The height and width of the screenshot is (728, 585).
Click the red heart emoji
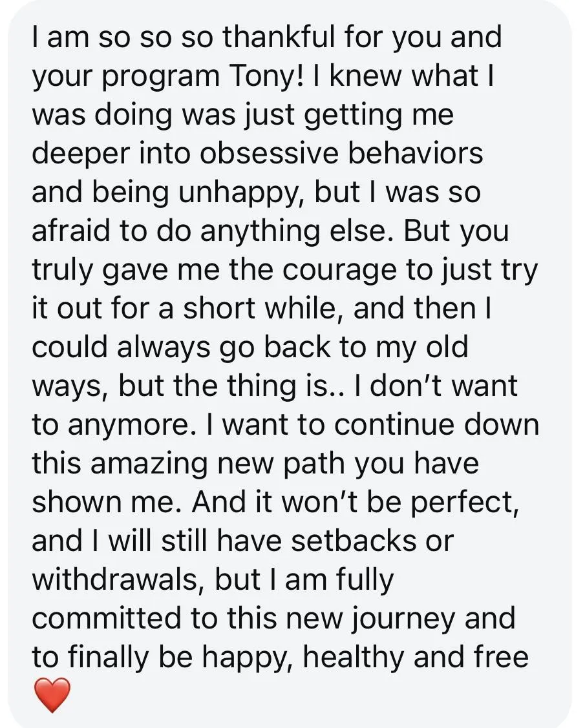pyautogui.click(x=52, y=694)
